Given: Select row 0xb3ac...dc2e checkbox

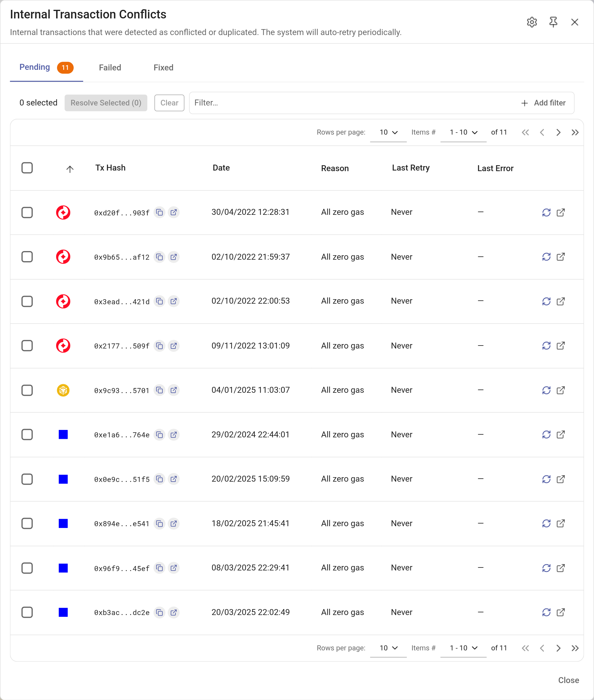Looking at the screenshot, I should point(27,612).
